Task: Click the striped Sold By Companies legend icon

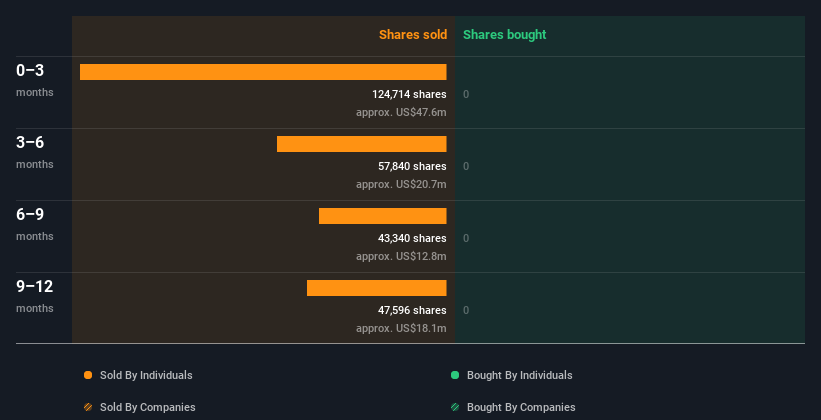Action: point(88,407)
